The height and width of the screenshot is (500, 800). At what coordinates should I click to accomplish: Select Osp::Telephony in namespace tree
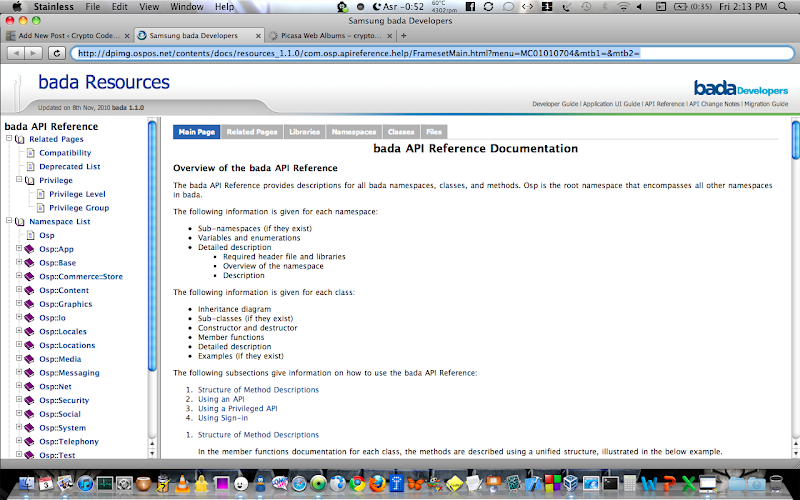69,441
